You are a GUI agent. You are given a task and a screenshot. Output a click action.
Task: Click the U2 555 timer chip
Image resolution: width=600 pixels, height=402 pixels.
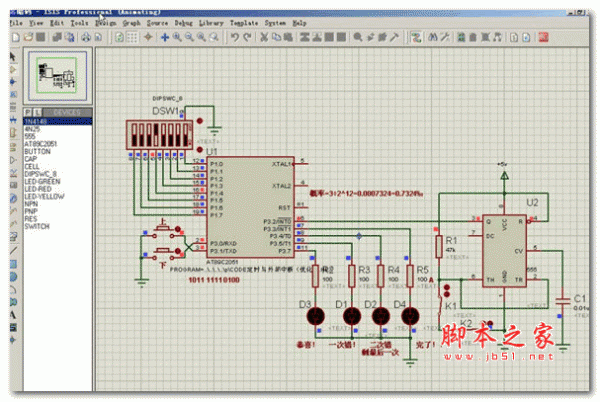(x=504, y=250)
